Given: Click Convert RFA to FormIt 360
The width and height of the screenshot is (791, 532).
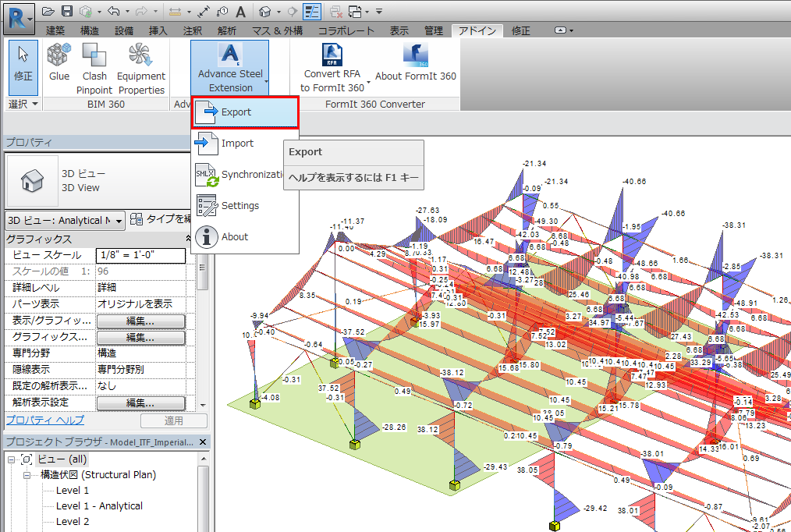Looking at the screenshot, I should click(x=332, y=68).
